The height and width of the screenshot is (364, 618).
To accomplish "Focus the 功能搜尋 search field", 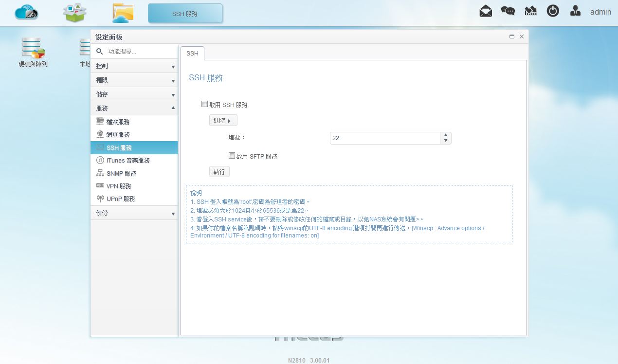I will (x=140, y=51).
